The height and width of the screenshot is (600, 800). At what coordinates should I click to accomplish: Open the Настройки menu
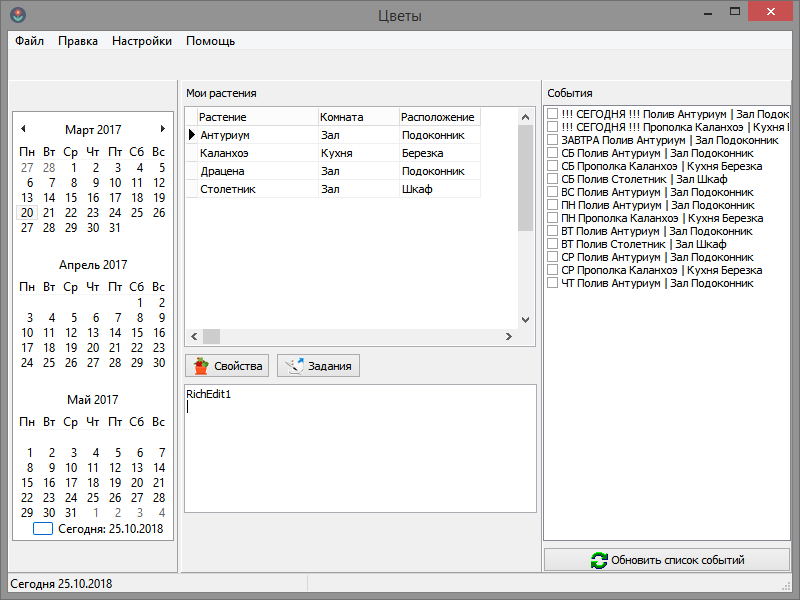(x=141, y=41)
